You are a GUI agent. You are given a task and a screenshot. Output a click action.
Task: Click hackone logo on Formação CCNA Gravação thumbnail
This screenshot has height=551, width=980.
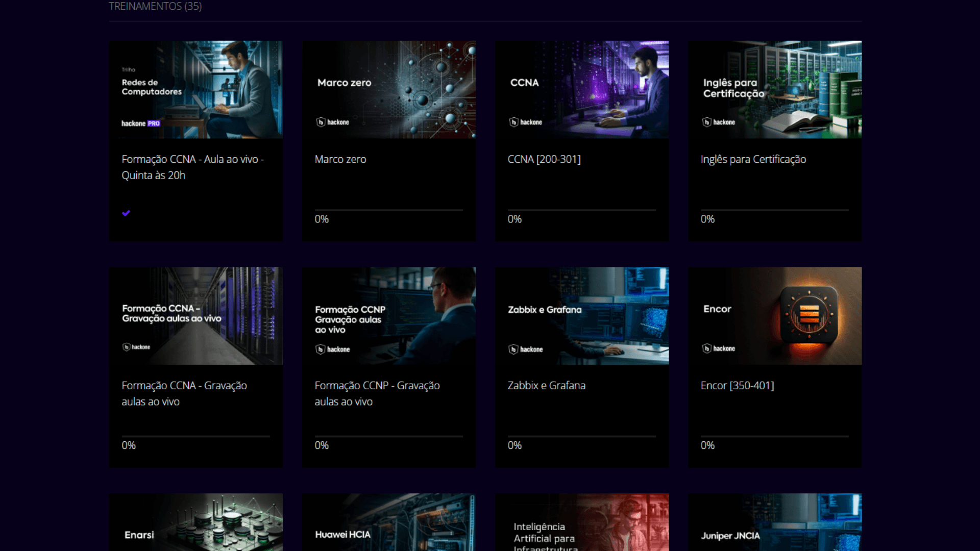(136, 347)
